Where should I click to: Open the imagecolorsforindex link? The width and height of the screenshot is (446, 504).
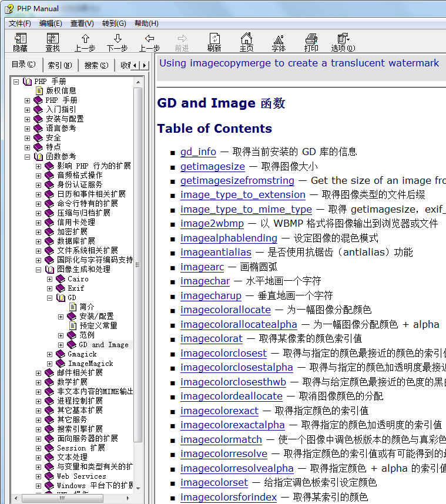point(229,497)
